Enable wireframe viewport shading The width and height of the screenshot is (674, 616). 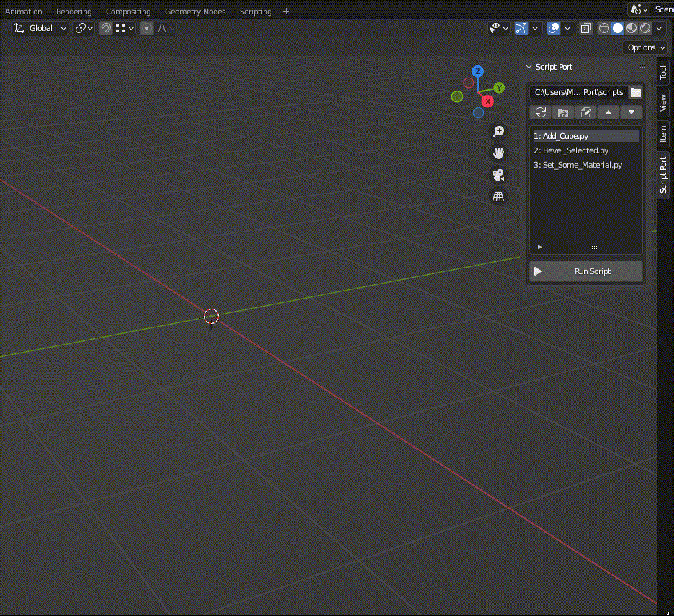click(x=604, y=28)
